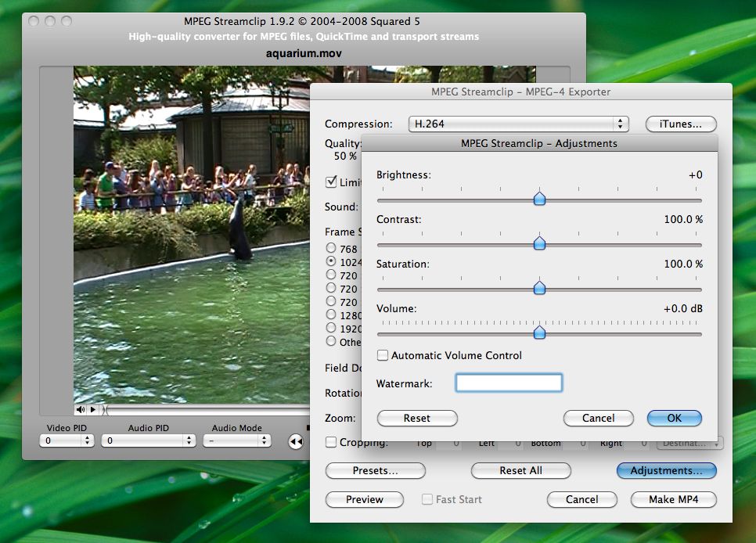
Task: Select the 768 frame size radio button
Action: pyautogui.click(x=331, y=248)
